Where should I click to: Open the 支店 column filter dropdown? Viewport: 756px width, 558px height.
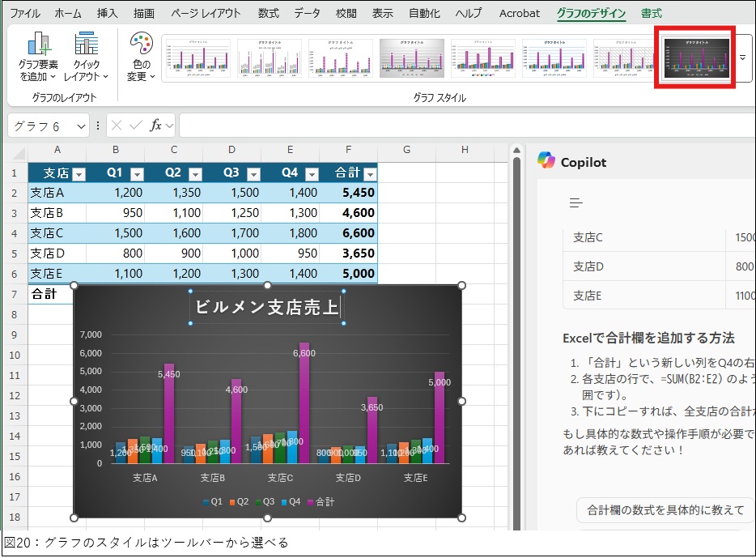pos(79,174)
